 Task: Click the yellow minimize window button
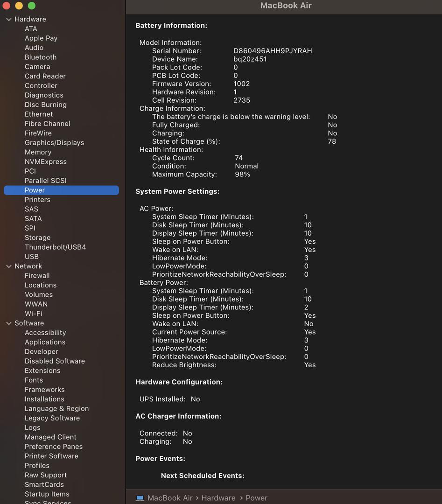pos(19,6)
